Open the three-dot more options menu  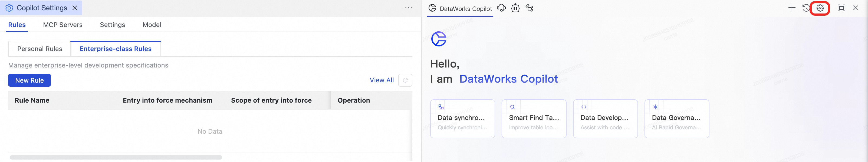[408, 8]
